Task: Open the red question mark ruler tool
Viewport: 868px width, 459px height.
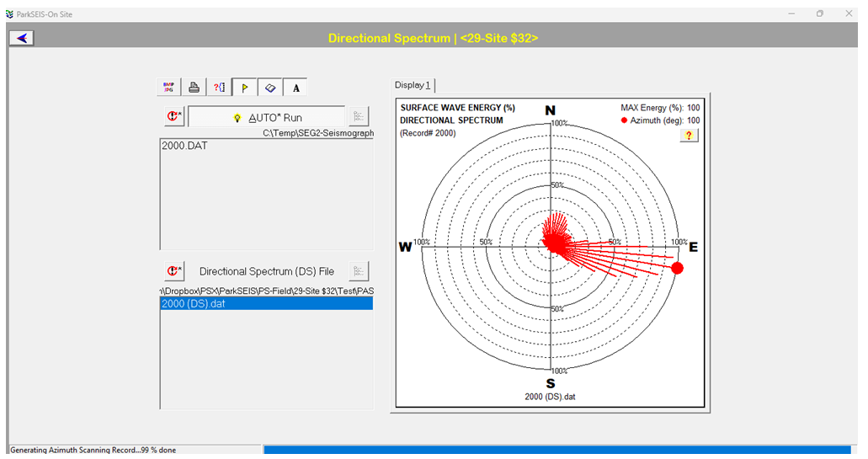Action: click(219, 88)
